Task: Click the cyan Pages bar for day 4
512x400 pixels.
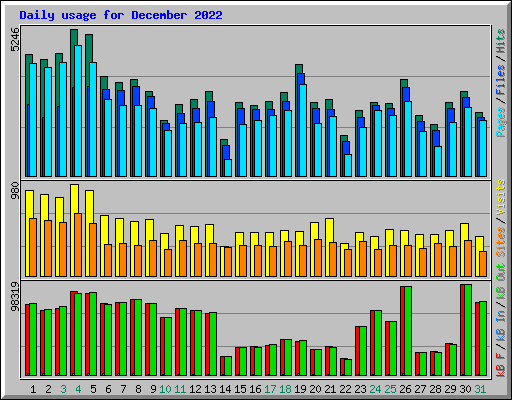Action: (x=78, y=111)
